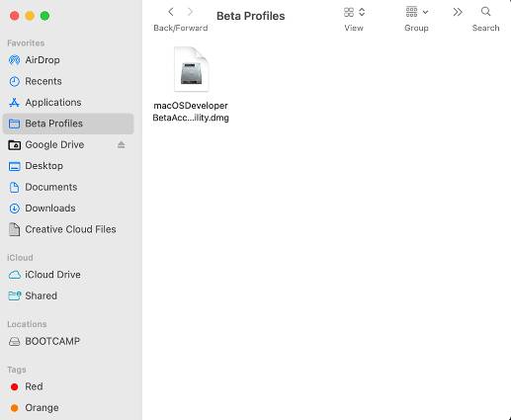
Task: Click the iCloud section header
Action: pos(20,258)
